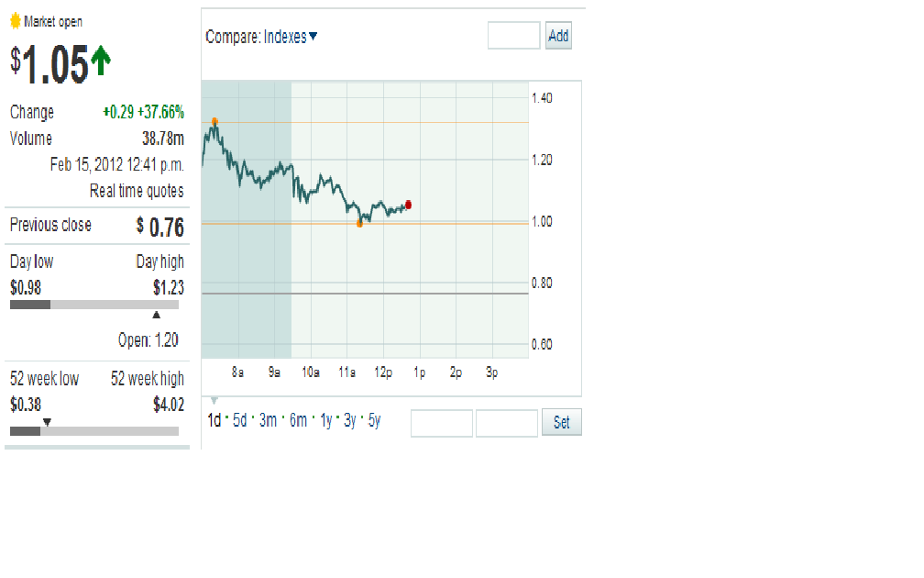The width and height of the screenshot is (924, 578).
Task: Select the red current price marker on chart
Action: 408,205
